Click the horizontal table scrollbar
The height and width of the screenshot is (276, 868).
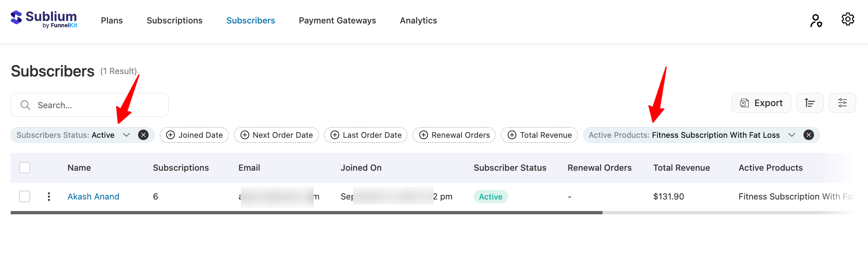pyautogui.click(x=307, y=213)
